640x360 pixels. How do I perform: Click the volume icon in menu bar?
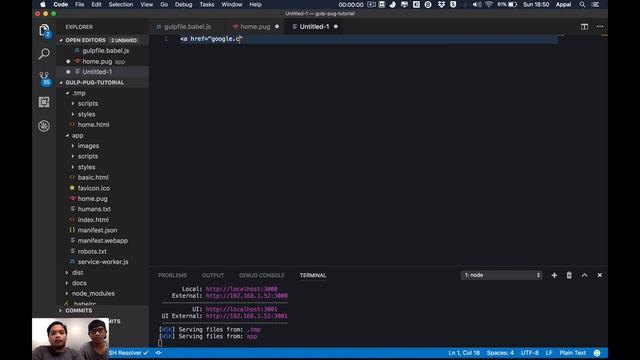[x=476, y=4]
